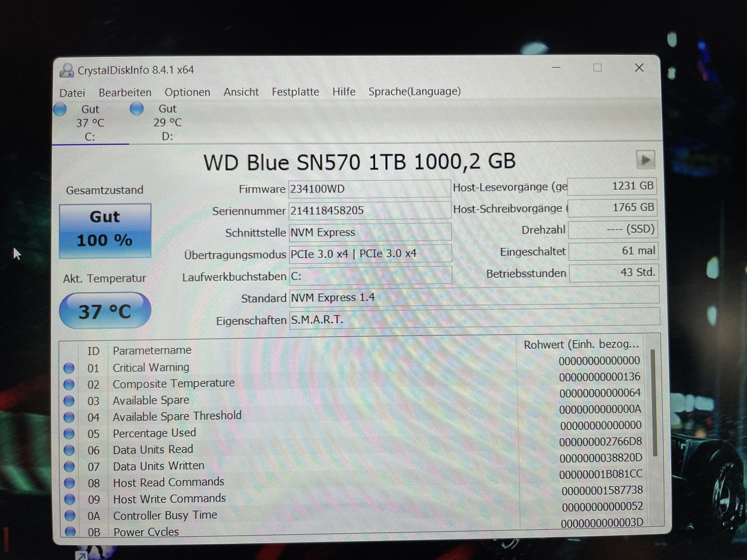This screenshot has width=747, height=560.
Task: Click the Parametername column header
Action: click(152, 350)
